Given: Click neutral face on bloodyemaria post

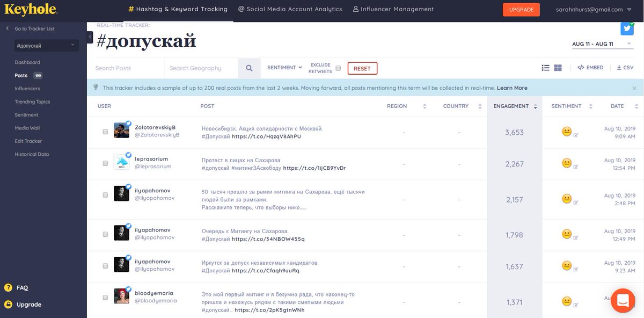Looking at the screenshot, I should tap(566, 301).
